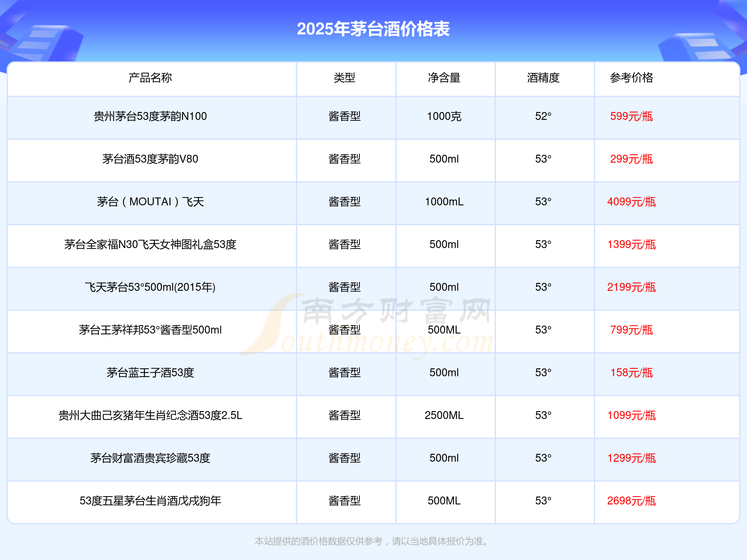Image resolution: width=747 pixels, height=560 pixels.
Task: Click the title 2025年茅台酒价格表
Action: click(x=373, y=29)
